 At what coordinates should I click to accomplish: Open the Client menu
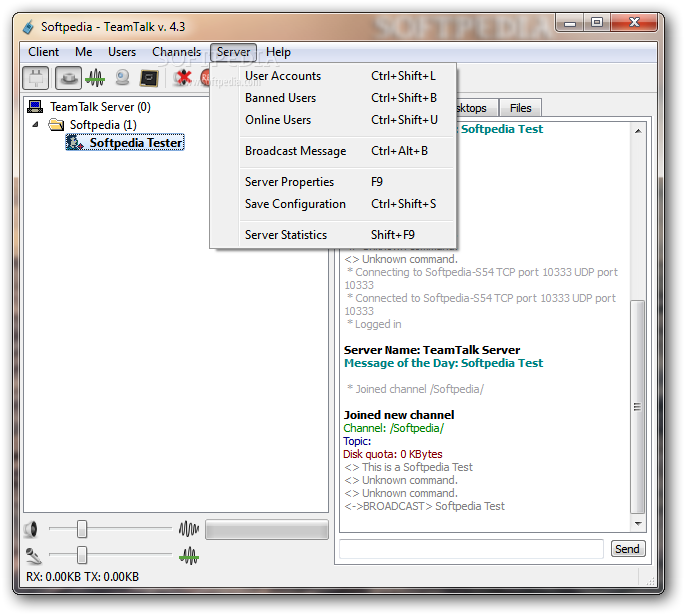point(43,52)
